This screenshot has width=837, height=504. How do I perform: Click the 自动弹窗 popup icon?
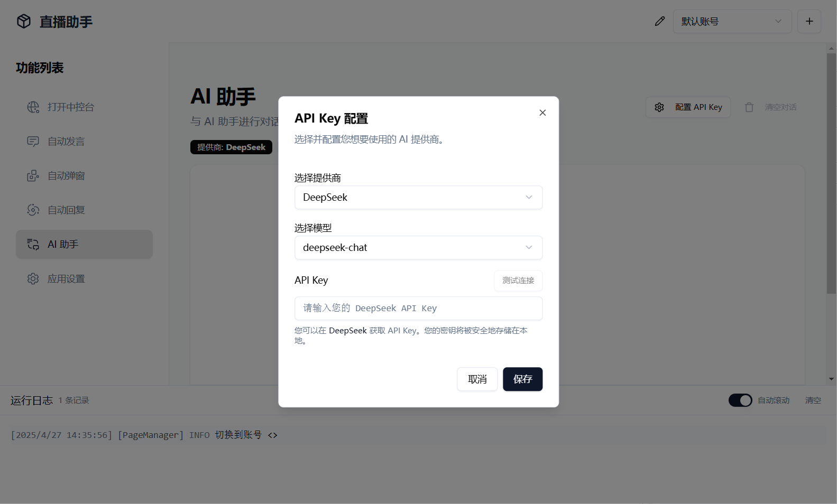point(33,175)
